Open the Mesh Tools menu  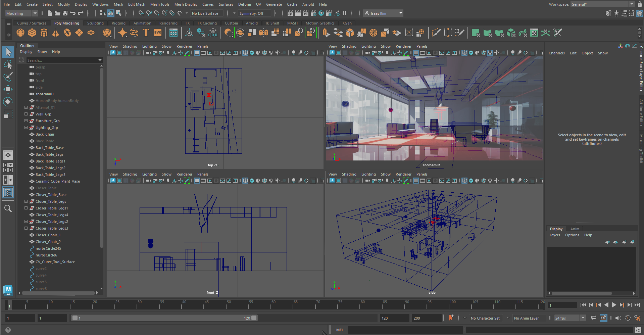click(159, 4)
